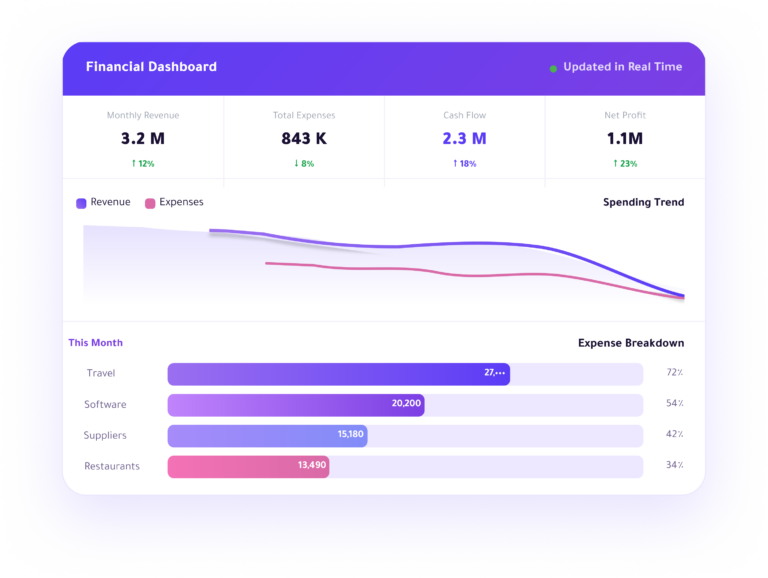Select the Travel category label
768x578 pixels.
tap(101, 373)
